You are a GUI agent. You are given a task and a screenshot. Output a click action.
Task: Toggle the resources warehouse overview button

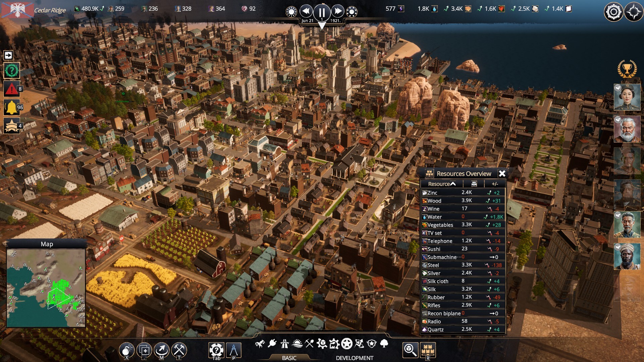tap(428, 350)
